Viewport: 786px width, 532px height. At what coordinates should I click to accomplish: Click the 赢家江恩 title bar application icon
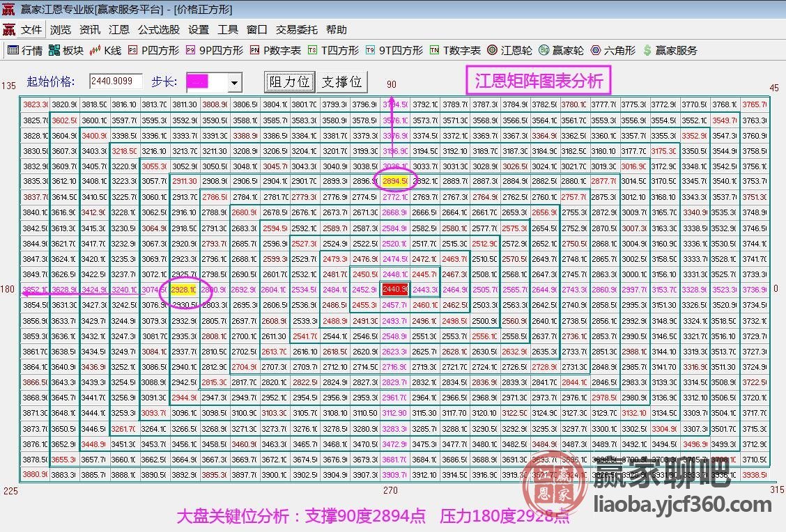(9, 9)
